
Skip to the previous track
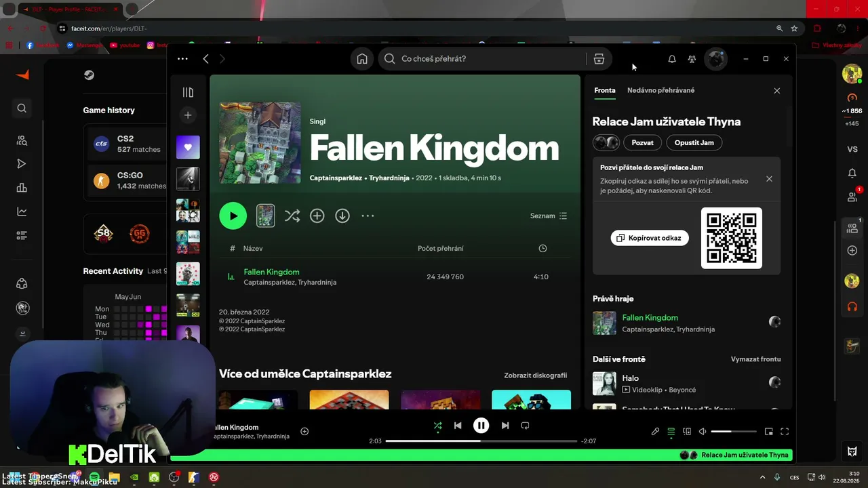[458, 426]
